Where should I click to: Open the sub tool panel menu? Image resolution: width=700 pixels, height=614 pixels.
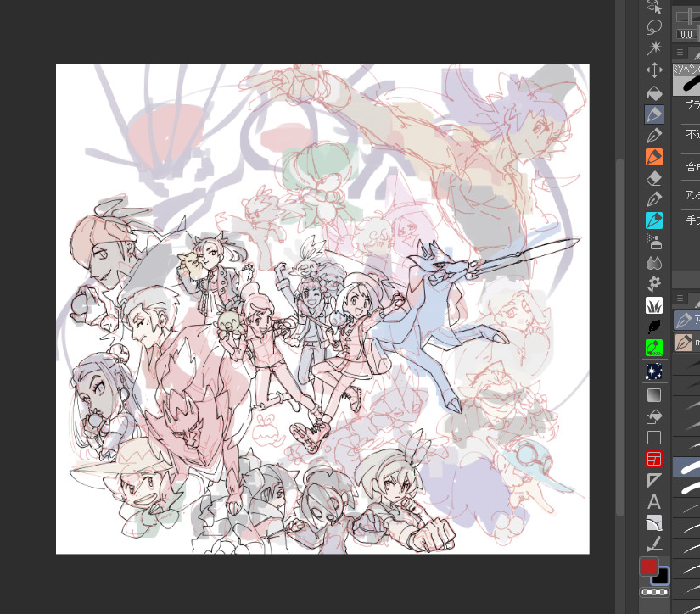click(680, 298)
